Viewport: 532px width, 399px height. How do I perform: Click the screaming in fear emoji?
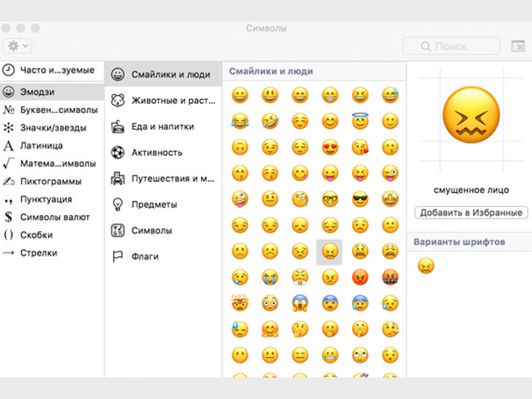click(x=300, y=303)
